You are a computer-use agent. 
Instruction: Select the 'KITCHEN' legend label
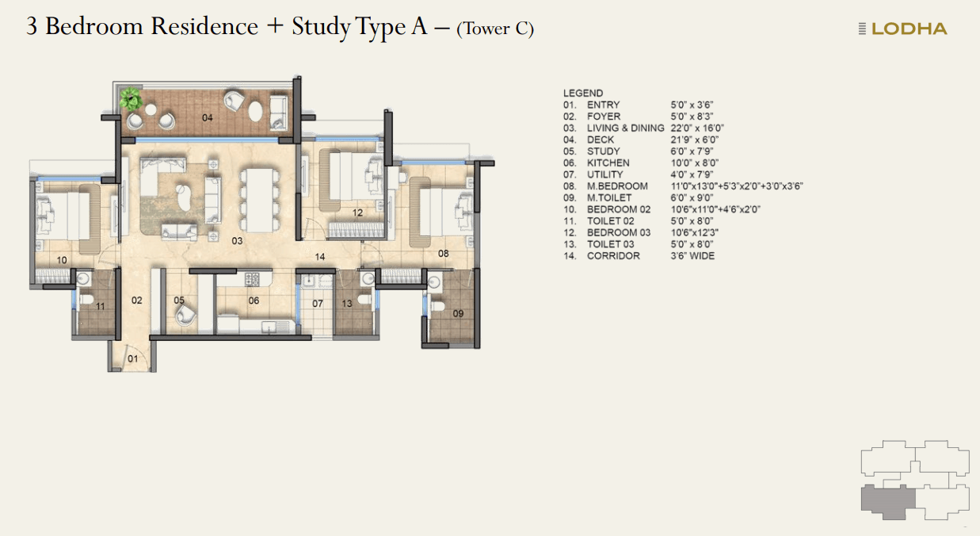607,163
